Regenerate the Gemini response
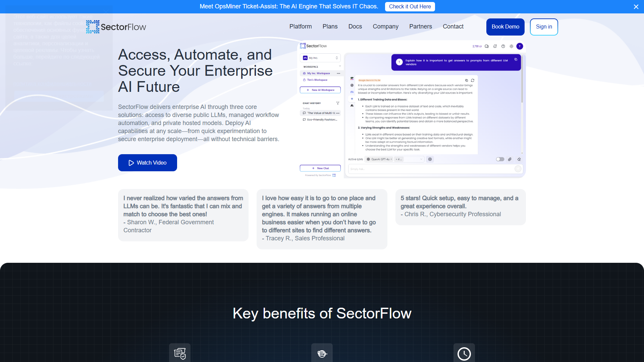This screenshot has width=644, height=362. [x=473, y=80]
